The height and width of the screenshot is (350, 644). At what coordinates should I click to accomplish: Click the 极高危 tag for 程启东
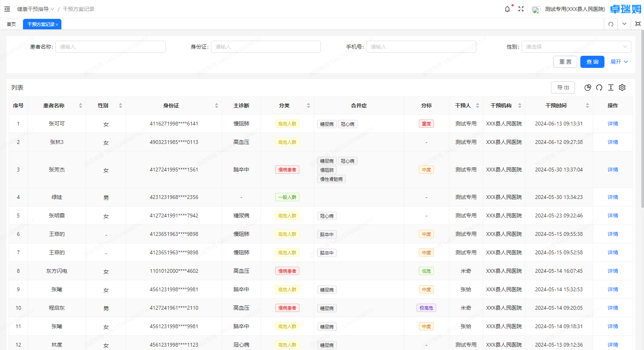426,308
